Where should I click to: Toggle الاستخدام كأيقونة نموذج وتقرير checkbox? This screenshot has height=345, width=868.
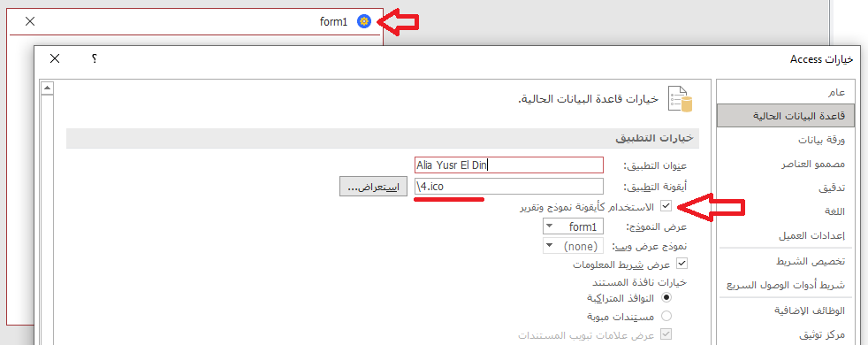point(666,207)
